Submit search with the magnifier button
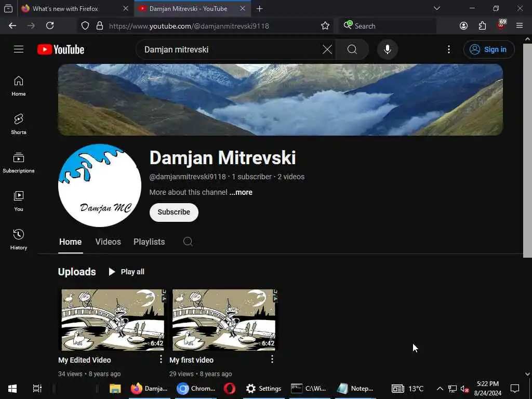 coord(352,49)
